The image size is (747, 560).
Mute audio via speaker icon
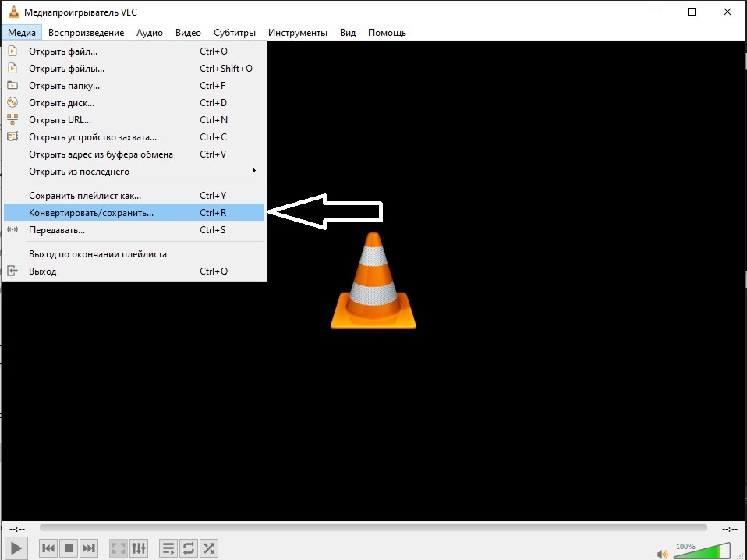662,555
